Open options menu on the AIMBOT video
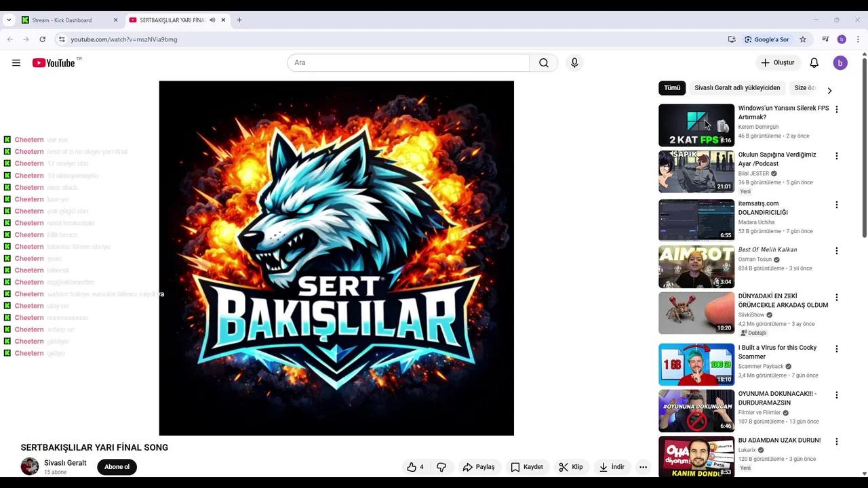The height and width of the screenshot is (488, 868). coord(837,251)
